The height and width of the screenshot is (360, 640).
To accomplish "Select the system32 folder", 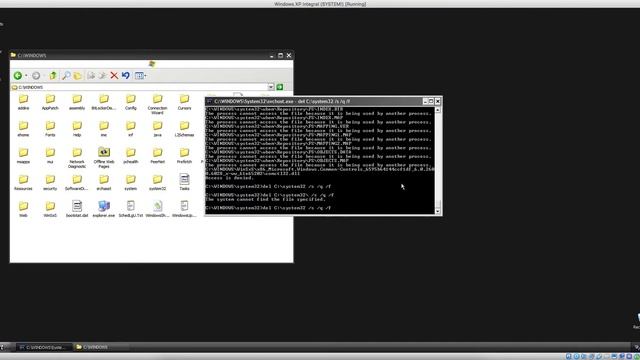I will [158, 182].
